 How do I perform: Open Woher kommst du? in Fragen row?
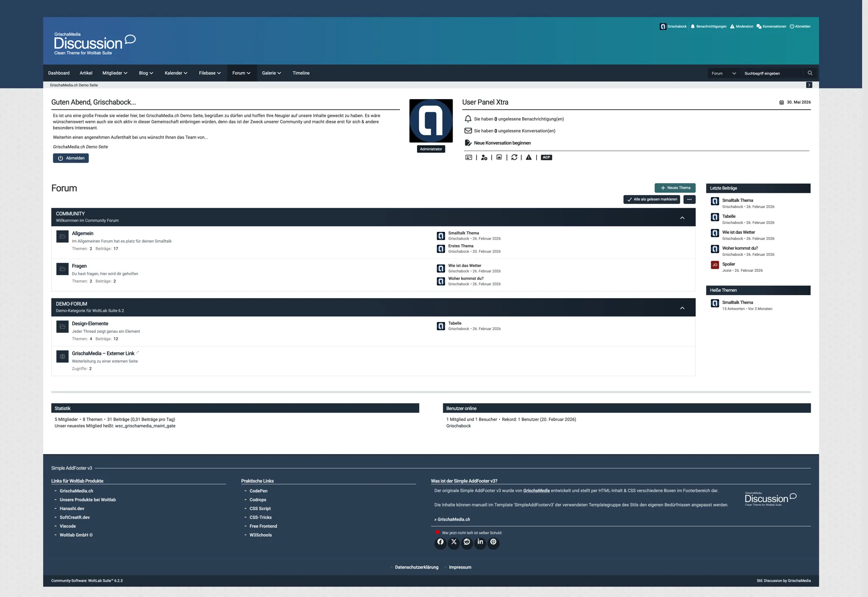coord(466,279)
